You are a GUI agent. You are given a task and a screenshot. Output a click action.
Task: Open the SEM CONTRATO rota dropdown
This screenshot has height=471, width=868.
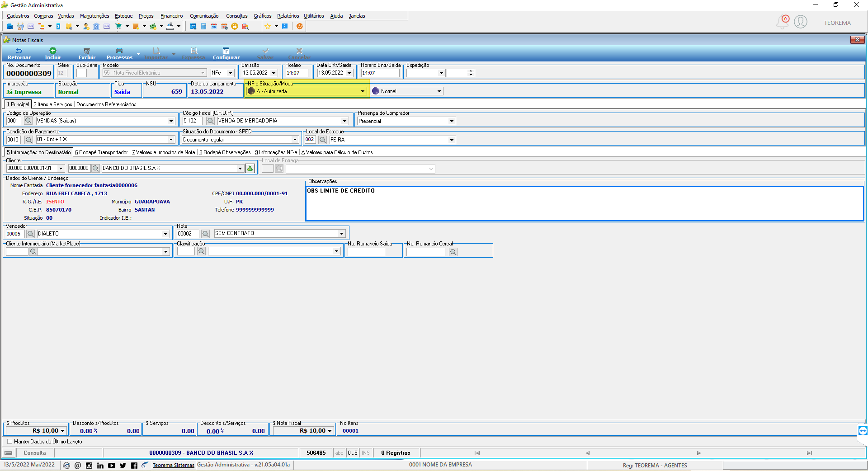[x=341, y=234]
